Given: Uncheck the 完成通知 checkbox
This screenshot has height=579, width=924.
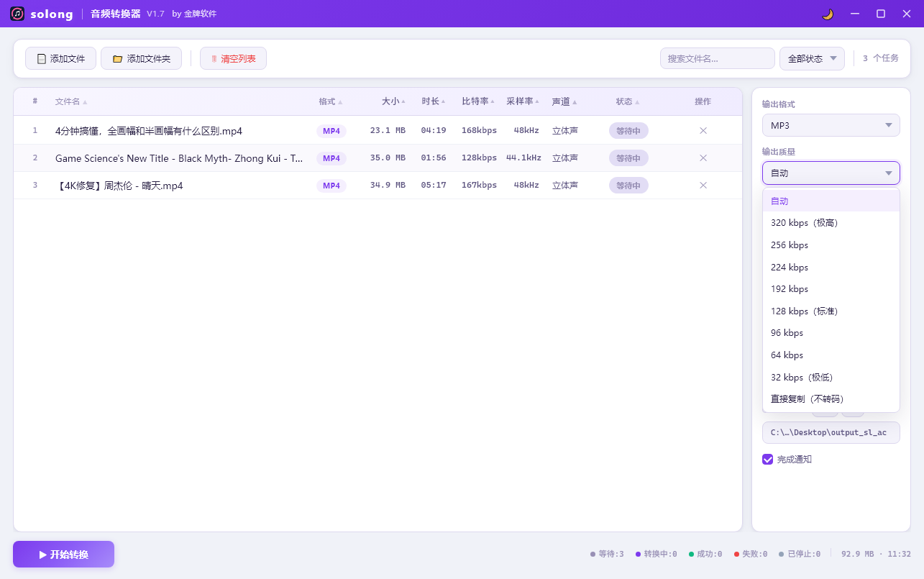Looking at the screenshot, I should click(x=768, y=459).
